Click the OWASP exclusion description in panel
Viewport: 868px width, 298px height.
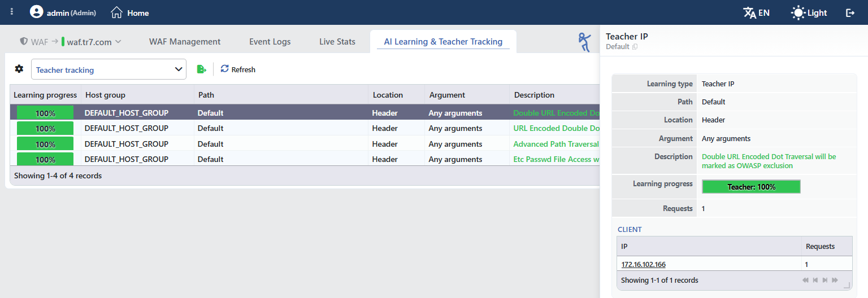[769, 161]
